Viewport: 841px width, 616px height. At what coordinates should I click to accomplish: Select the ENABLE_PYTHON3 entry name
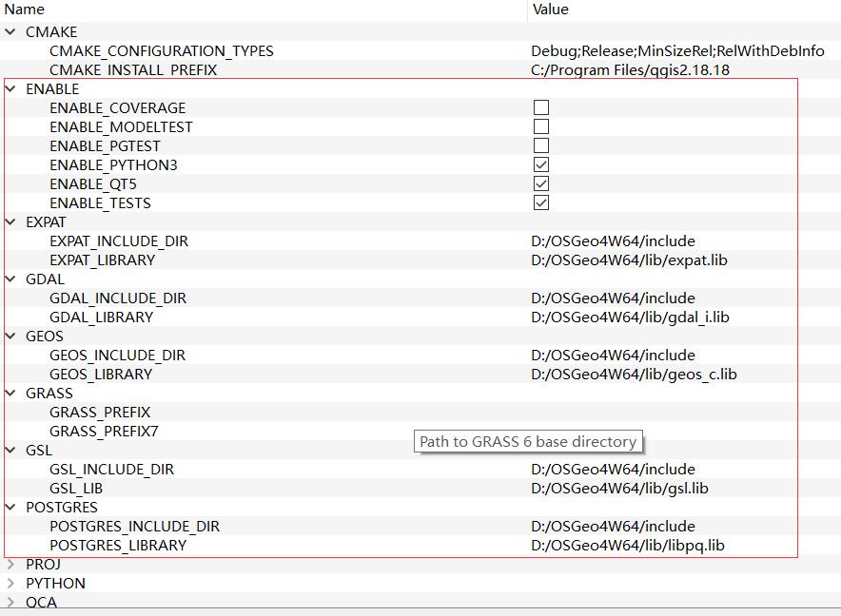113,165
